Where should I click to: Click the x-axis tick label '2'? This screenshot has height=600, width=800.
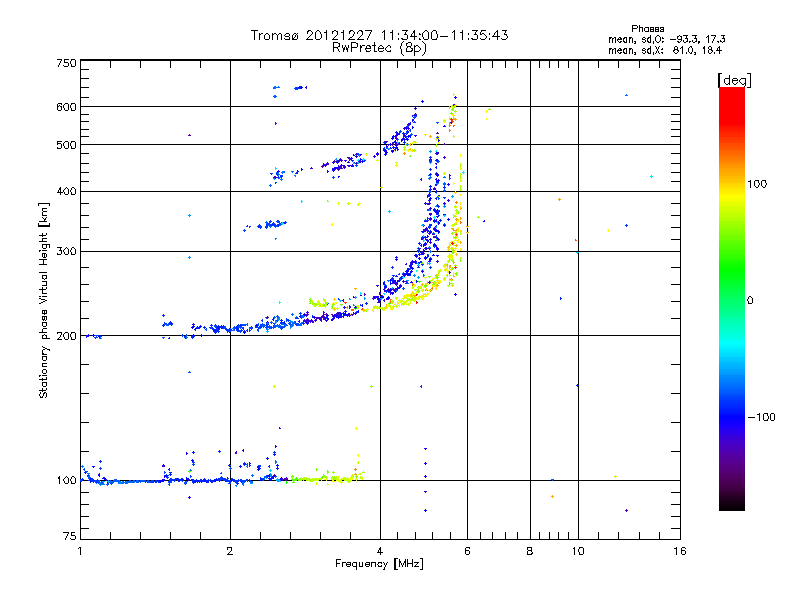[230, 551]
